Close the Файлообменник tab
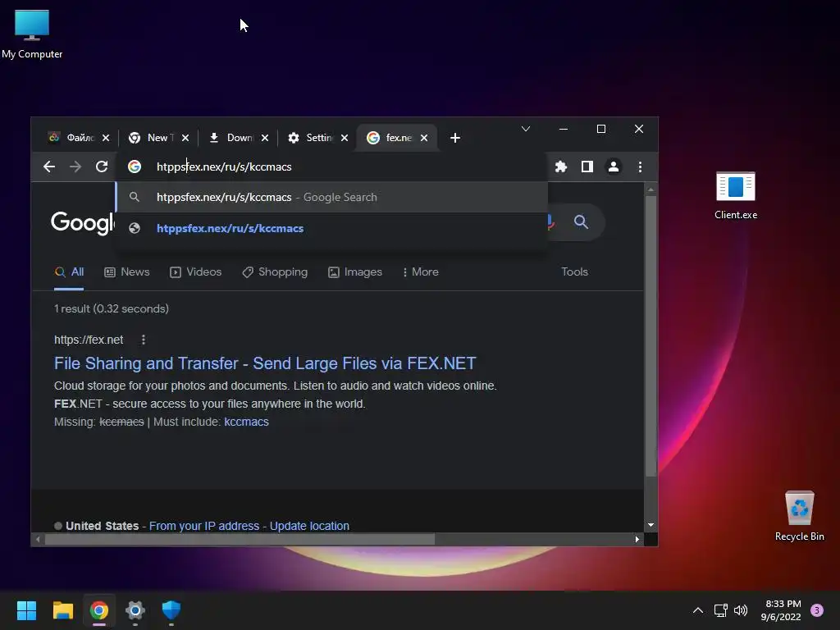Screen dimensions: 840x630 pos(106,138)
